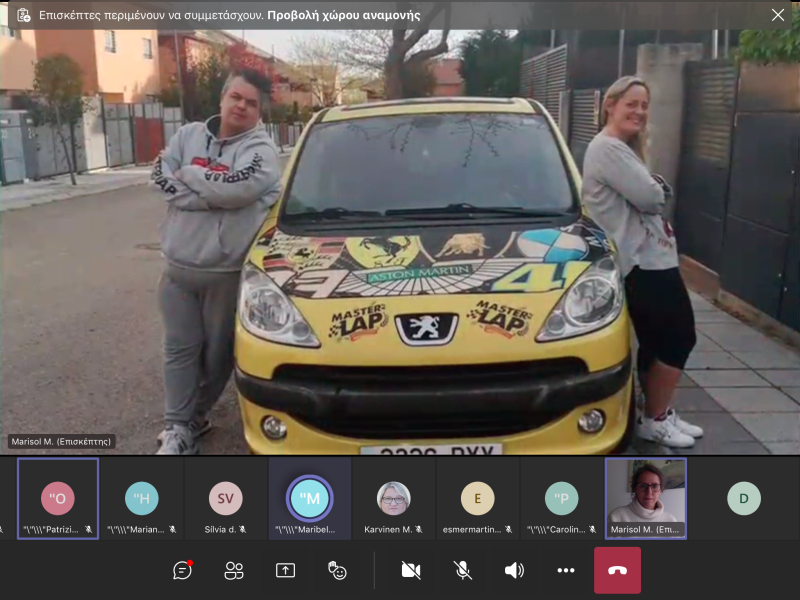This screenshot has width=800, height=600.
Task: Select Patrizi participant tile with O avatar
Action: click(x=58, y=498)
